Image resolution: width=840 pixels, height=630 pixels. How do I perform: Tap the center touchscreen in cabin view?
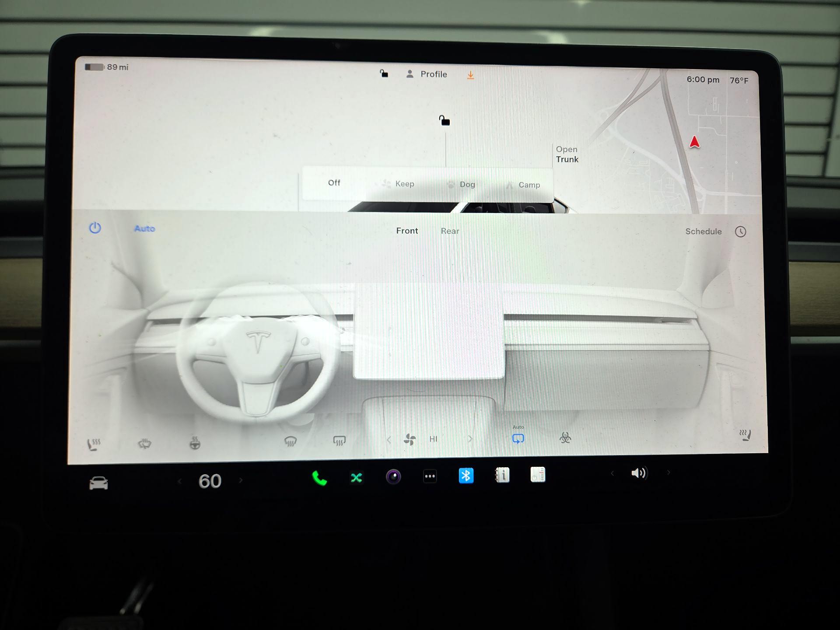point(429,330)
